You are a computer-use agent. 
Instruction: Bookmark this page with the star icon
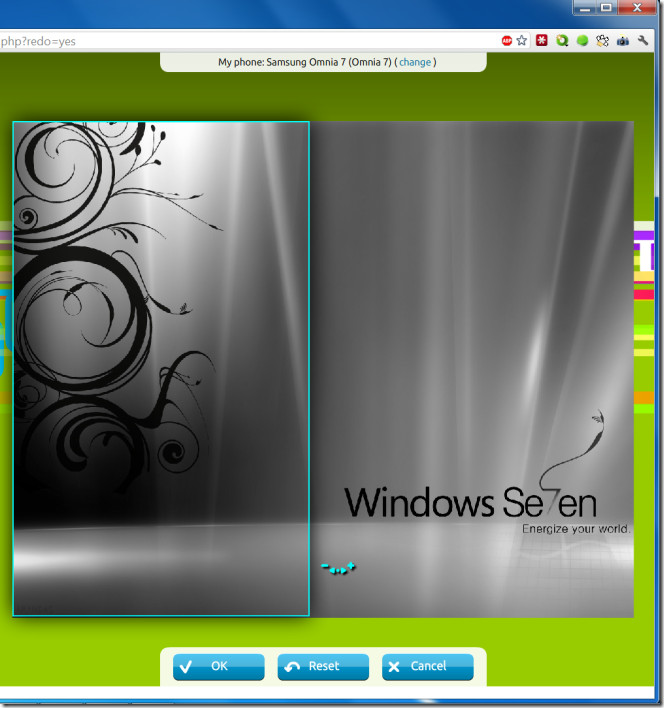point(522,41)
